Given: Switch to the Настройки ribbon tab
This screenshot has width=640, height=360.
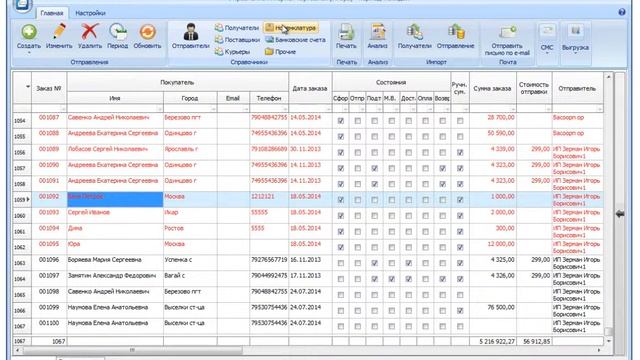Looking at the screenshot, I should 91,13.
